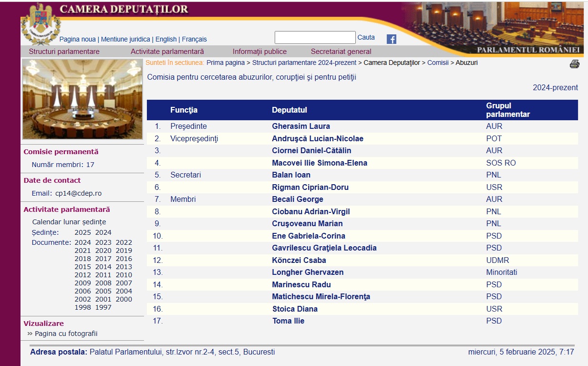Click the Facebook icon
Screen dimensions: 588x366
click(x=391, y=39)
